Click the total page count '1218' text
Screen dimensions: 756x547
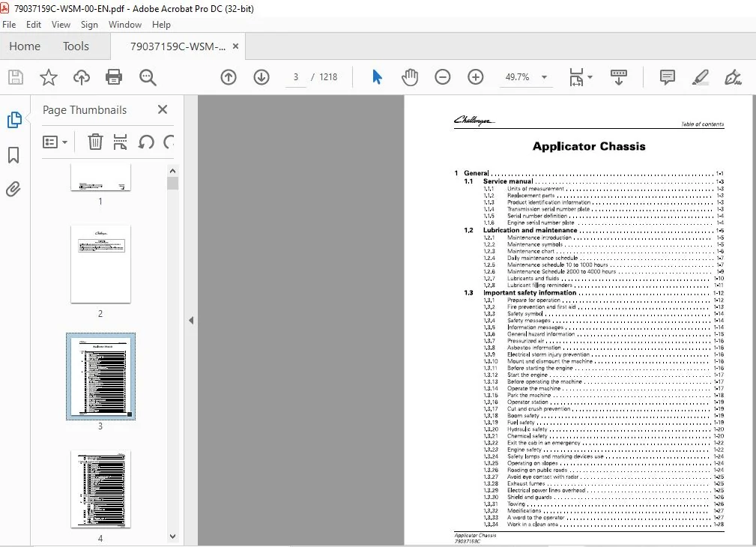pyautogui.click(x=328, y=77)
